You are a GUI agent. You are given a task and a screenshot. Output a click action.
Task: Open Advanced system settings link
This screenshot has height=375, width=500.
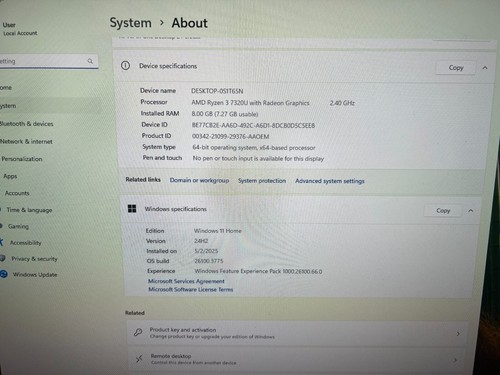click(x=330, y=181)
